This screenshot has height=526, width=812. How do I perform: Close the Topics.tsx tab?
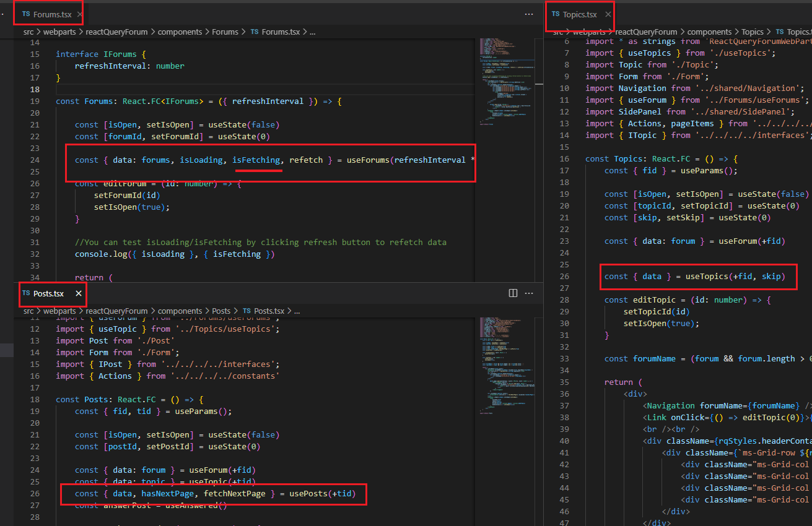pos(608,14)
